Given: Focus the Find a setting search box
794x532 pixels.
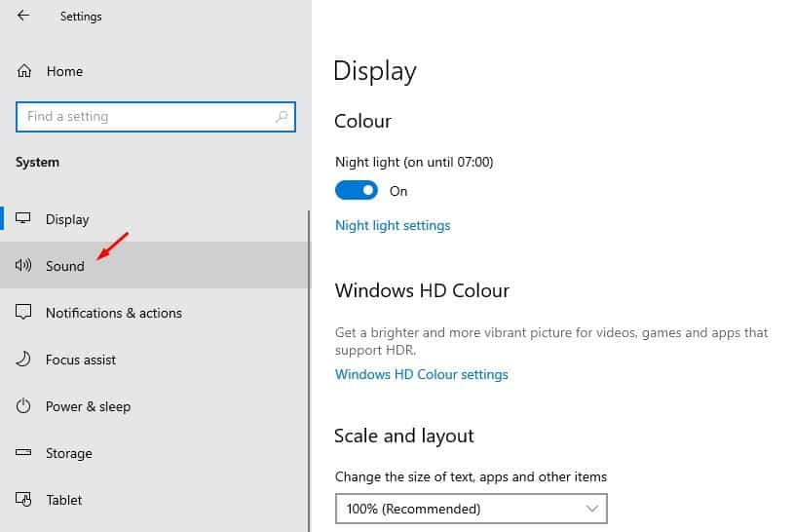Looking at the screenshot, I should point(156,117).
